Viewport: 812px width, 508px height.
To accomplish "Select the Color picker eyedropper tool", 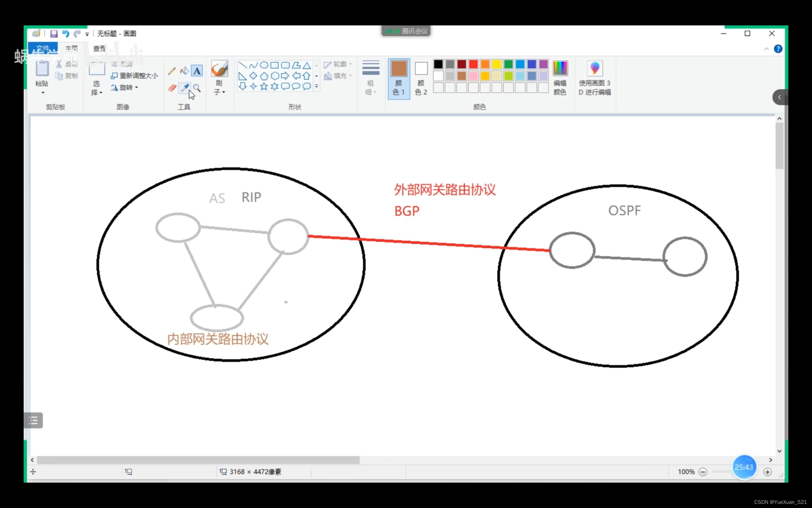I will point(184,88).
